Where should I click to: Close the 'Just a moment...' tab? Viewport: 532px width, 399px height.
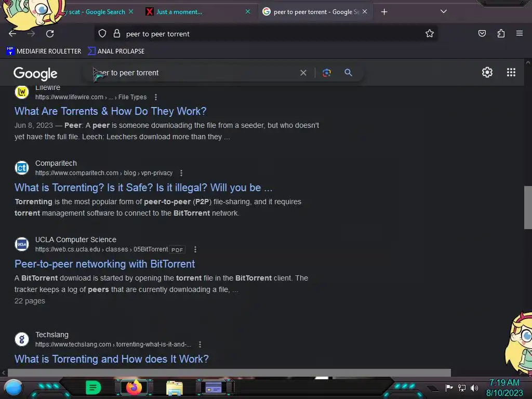coord(248,11)
